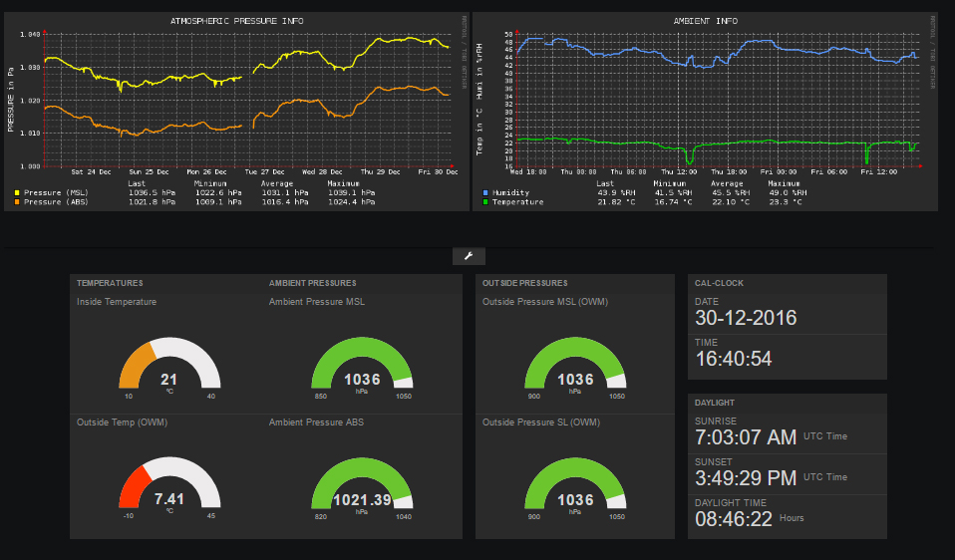Click the 1039.1 hPa maximum value
Viewport: 955px width, 560px height.
pyautogui.click(x=352, y=193)
